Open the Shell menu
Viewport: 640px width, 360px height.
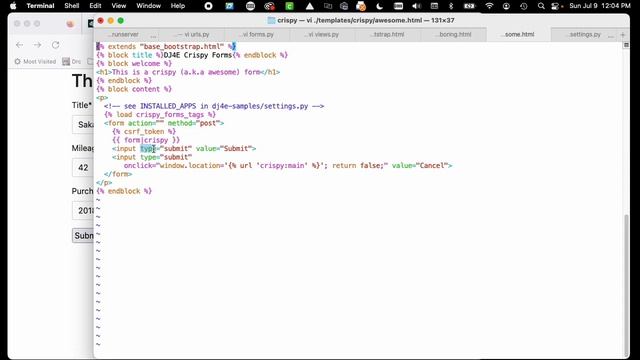72,6
